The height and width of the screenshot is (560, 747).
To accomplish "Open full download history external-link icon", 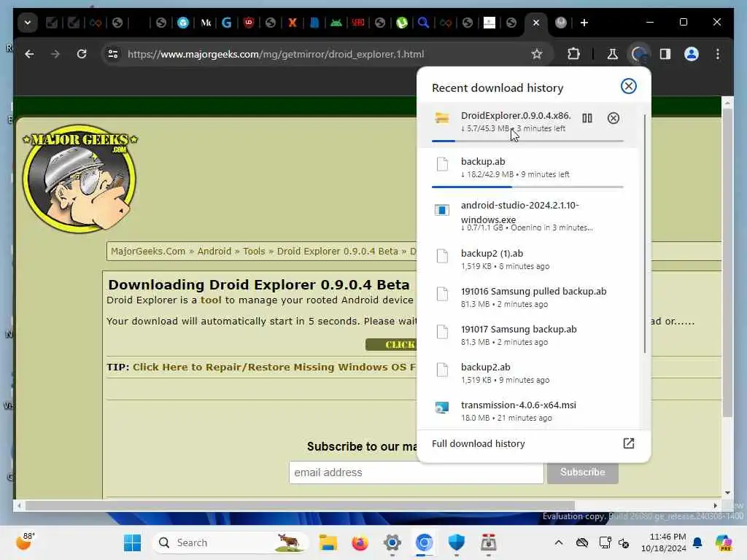I will 628,443.
